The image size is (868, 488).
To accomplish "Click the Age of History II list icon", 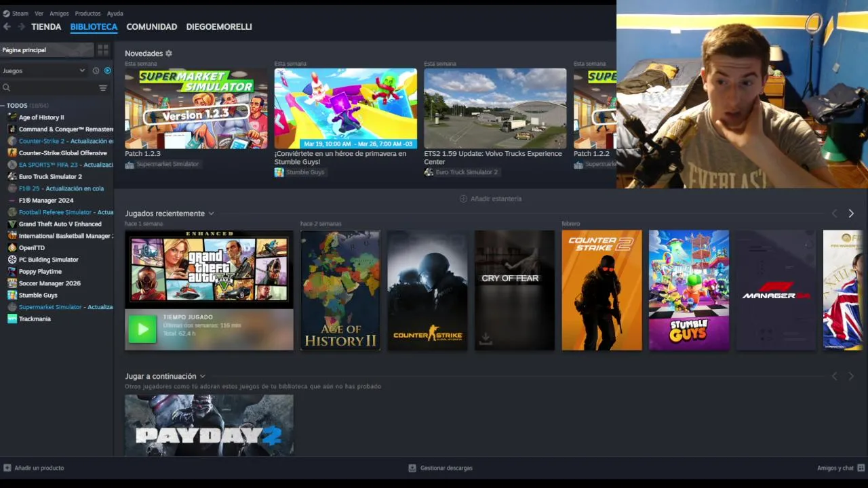I will pos(12,117).
